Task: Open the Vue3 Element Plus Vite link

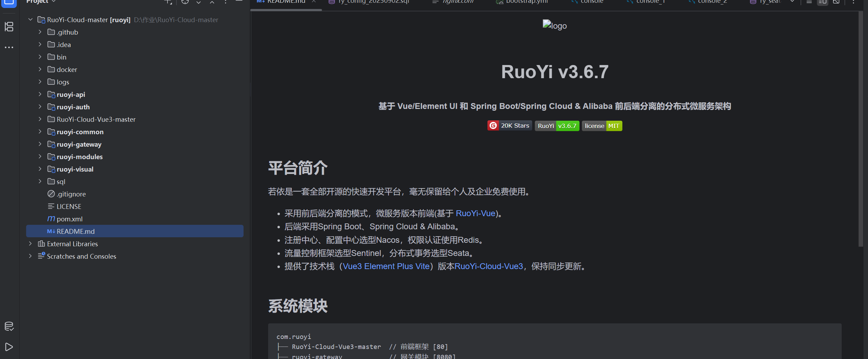Action: click(386, 266)
